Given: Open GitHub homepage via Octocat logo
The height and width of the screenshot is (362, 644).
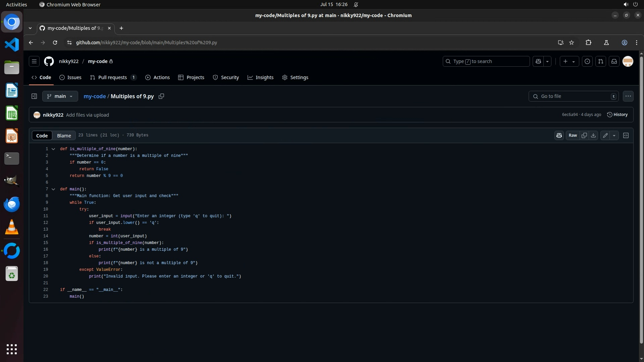Looking at the screenshot, I should (49, 61).
